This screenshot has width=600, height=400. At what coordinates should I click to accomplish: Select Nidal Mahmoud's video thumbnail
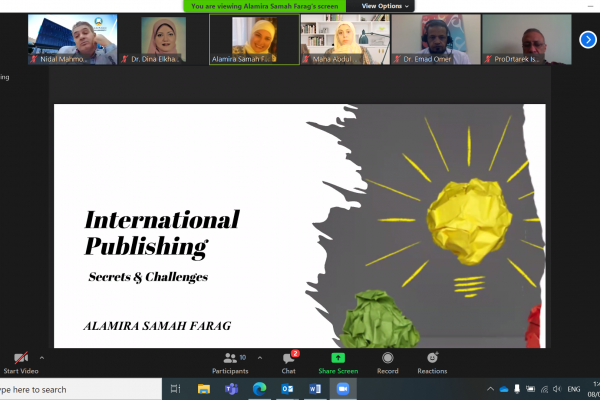coord(72,39)
